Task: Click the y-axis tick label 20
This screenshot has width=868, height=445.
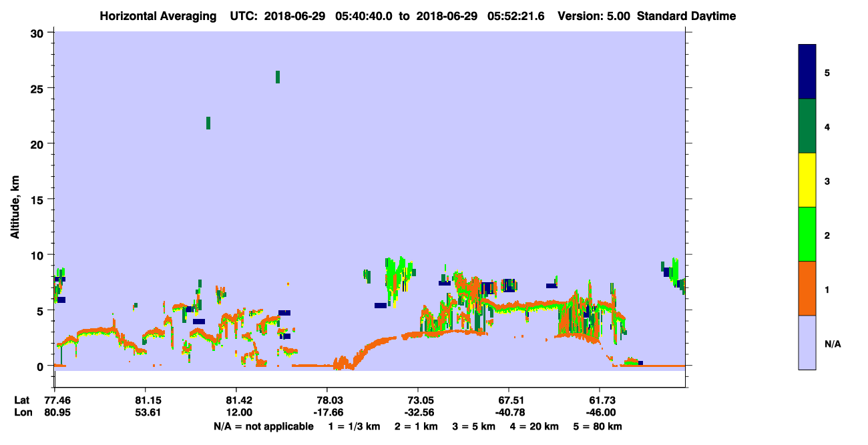Action: click(x=39, y=144)
